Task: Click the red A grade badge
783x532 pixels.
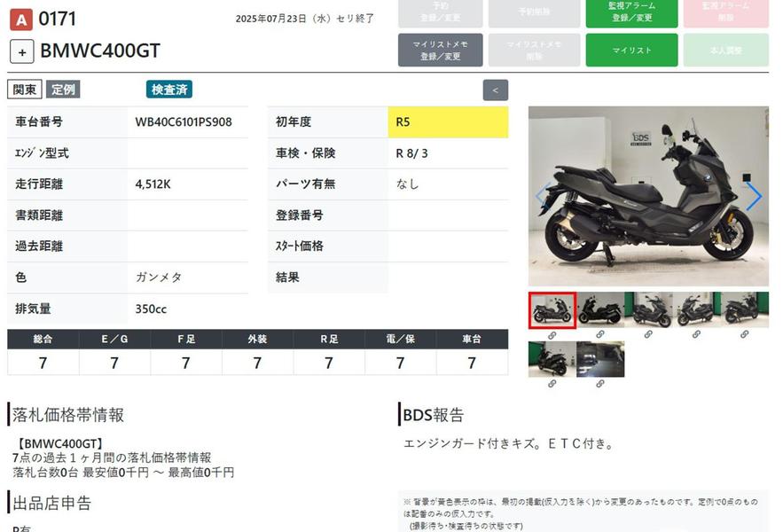Action: (x=21, y=18)
